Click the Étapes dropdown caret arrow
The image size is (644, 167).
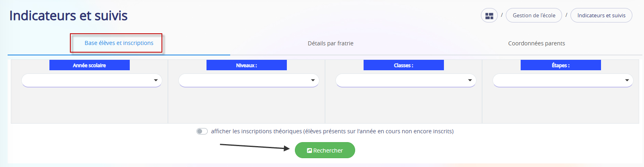click(627, 80)
